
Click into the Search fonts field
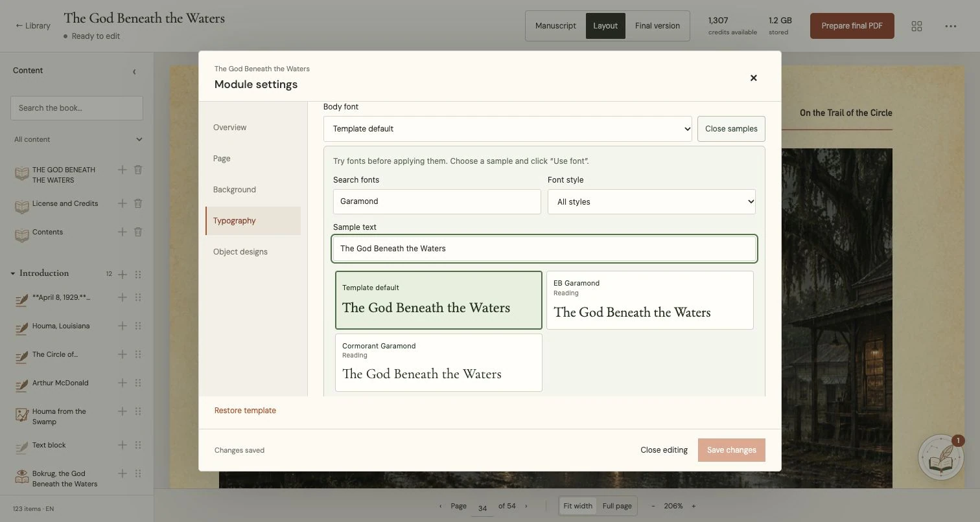437,201
